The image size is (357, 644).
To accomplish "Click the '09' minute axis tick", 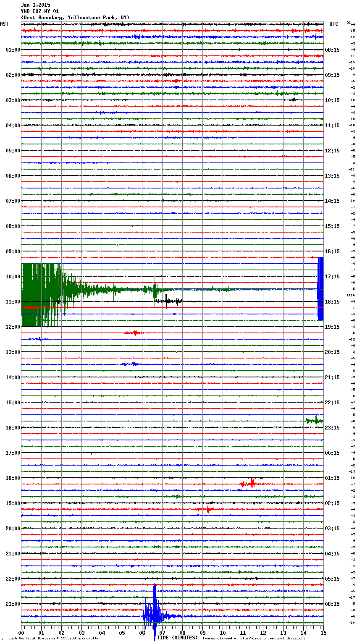I will pos(203,633).
